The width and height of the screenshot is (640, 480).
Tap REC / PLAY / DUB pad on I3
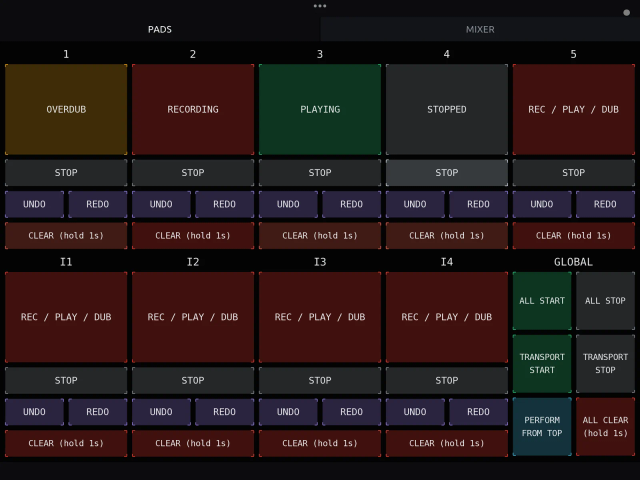[x=320, y=317]
